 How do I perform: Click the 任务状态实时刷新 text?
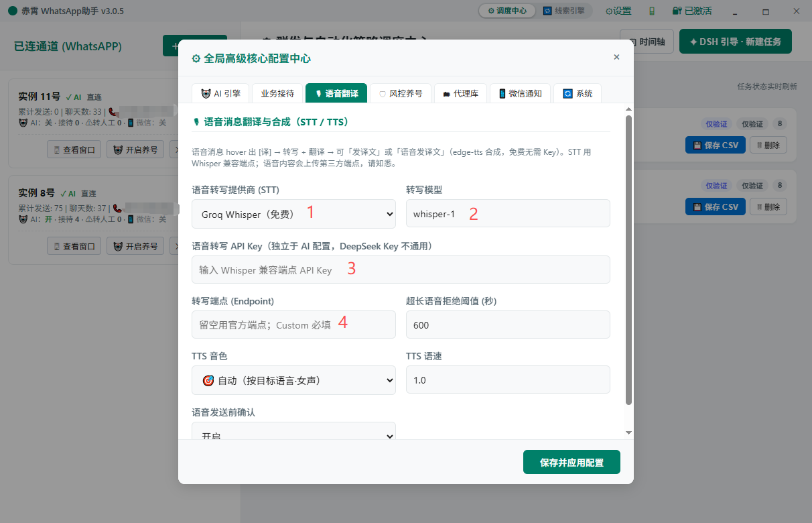coord(767,86)
